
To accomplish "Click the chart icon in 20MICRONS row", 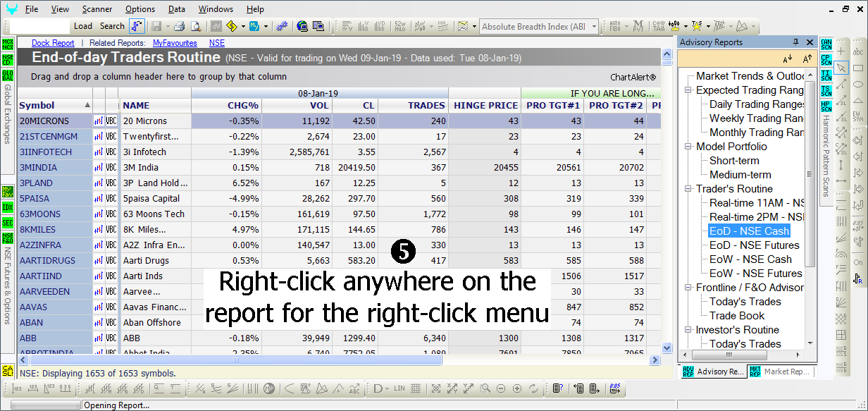I will 99,121.
